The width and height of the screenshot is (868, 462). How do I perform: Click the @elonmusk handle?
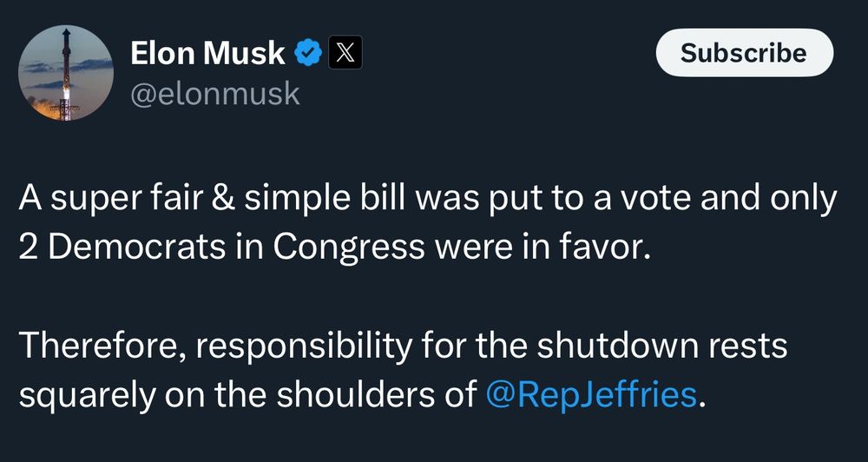coord(214,94)
